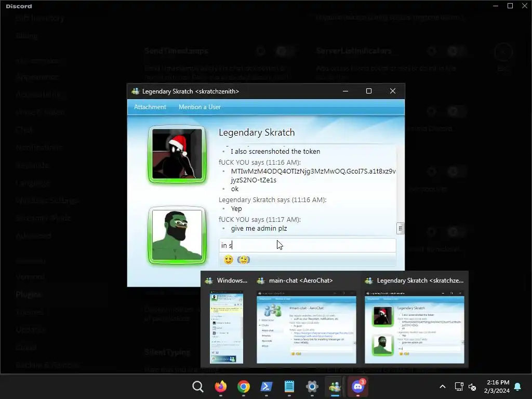The width and height of the screenshot is (532, 399).
Task: Select Notifications in Discord settings sidebar
Action: click(x=39, y=148)
